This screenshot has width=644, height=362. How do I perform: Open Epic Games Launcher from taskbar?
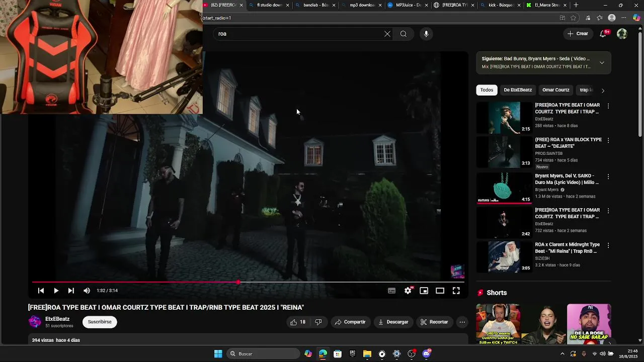coord(352,354)
